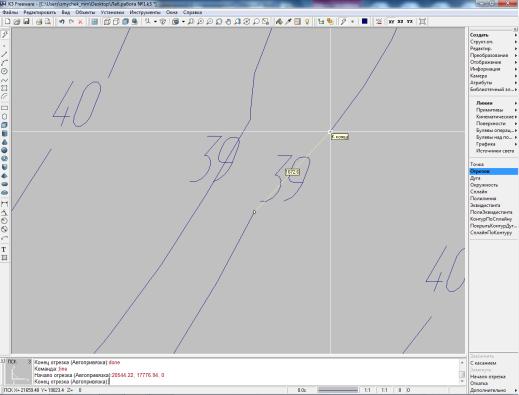This screenshot has width=519, height=395.
Task: Select the sphere tool in left toolbar
Action: coord(4,150)
